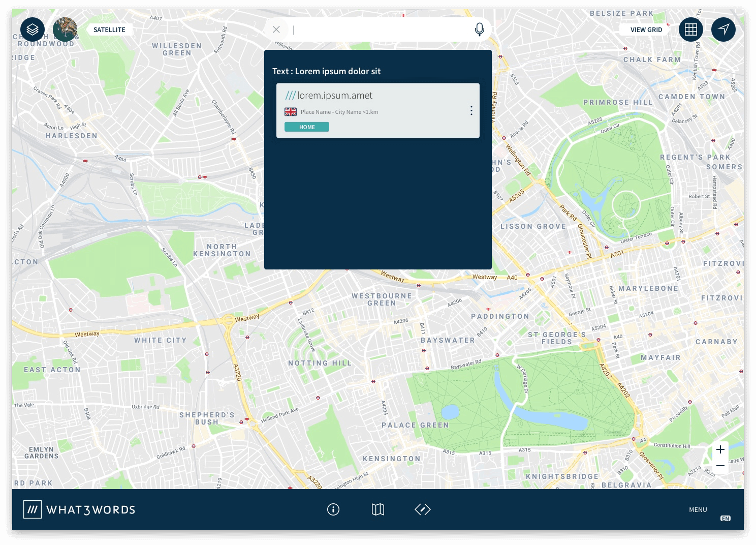Click the MARYLEBONE map label

coord(648,288)
